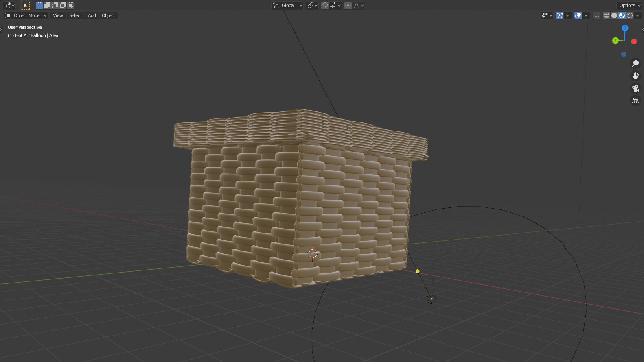Click the zoom magnifier viewport button
The image size is (644, 362).
(x=635, y=63)
